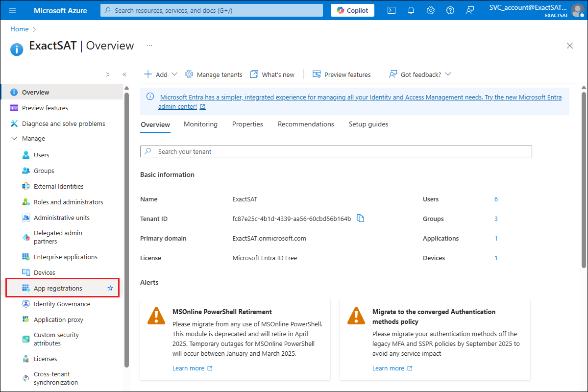Switch to the Monitoring tab
588x392 pixels.
[200, 124]
